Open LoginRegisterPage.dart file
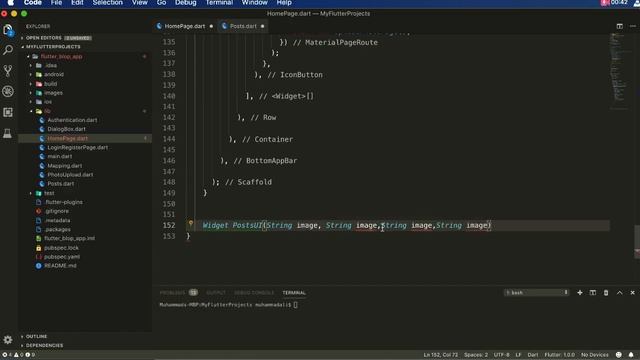Viewport: 640px width, 360px height. point(78,147)
